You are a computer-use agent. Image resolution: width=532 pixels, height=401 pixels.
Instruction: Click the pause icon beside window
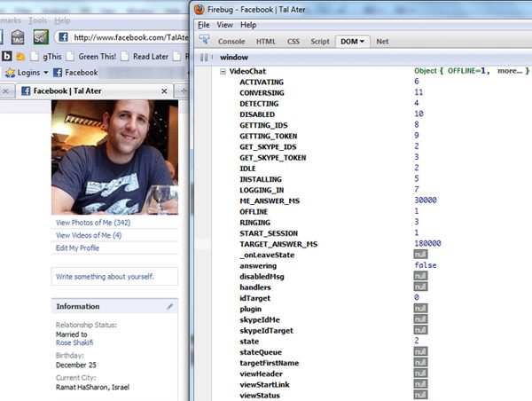[x=203, y=58]
